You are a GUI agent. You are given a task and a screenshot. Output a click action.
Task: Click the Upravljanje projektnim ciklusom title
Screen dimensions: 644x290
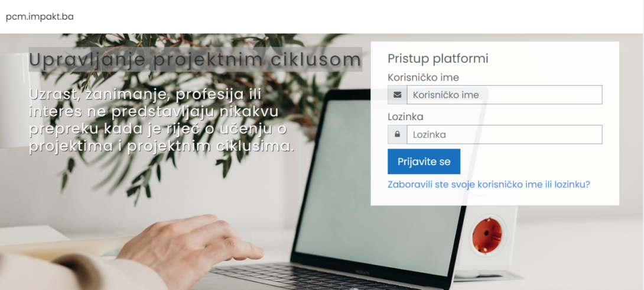[x=195, y=60]
